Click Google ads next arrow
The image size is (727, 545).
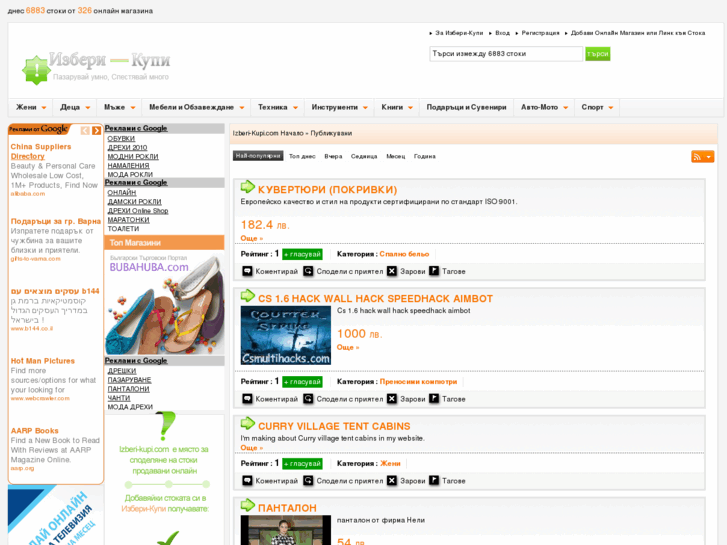click(x=96, y=131)
